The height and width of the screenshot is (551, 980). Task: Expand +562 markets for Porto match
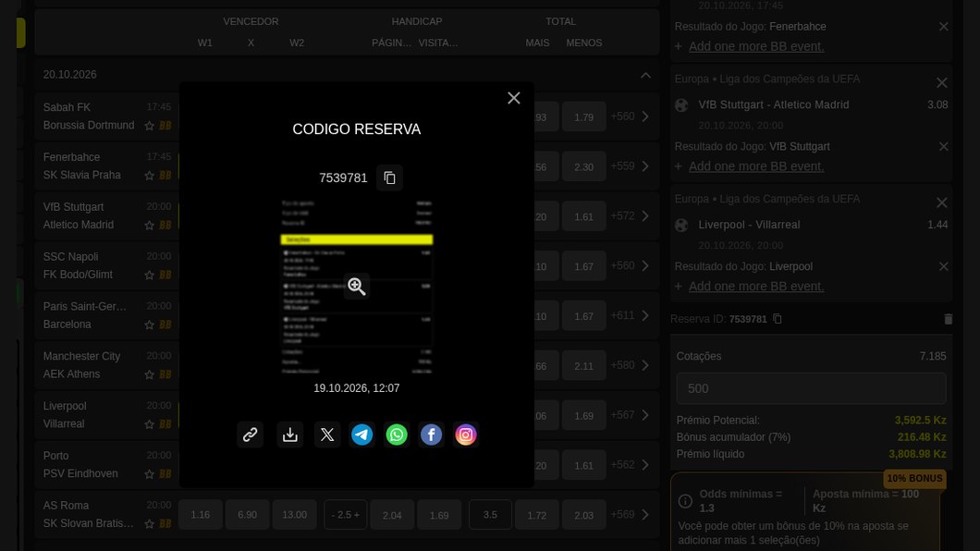[631, 465]
